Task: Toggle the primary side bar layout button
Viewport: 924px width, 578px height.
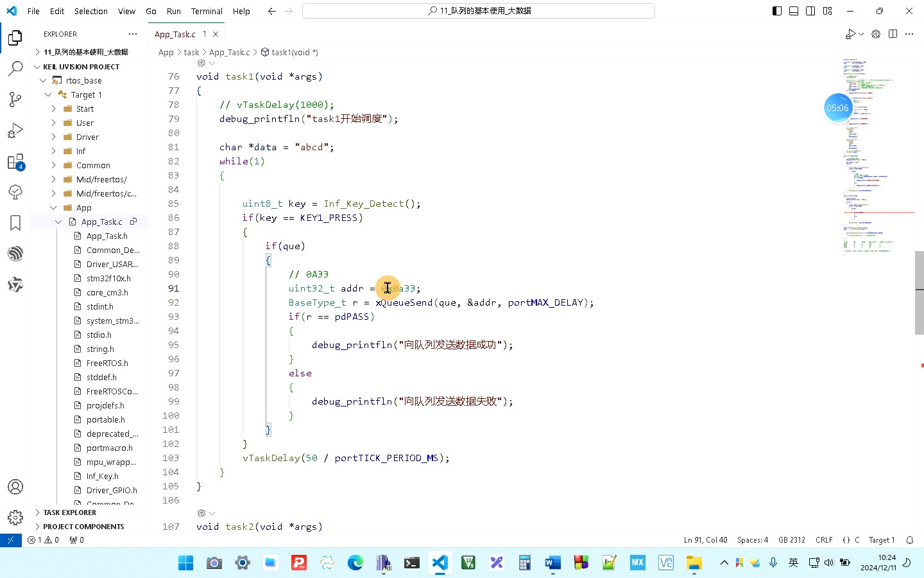Action: (x=777, y=11)
